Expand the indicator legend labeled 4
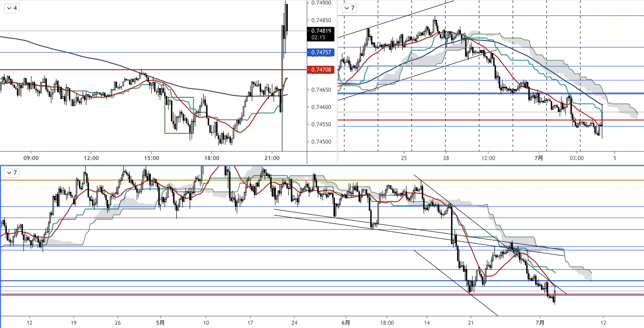This screenshot has width=644, height=328. pyautogui.click(x=12, y=8)
